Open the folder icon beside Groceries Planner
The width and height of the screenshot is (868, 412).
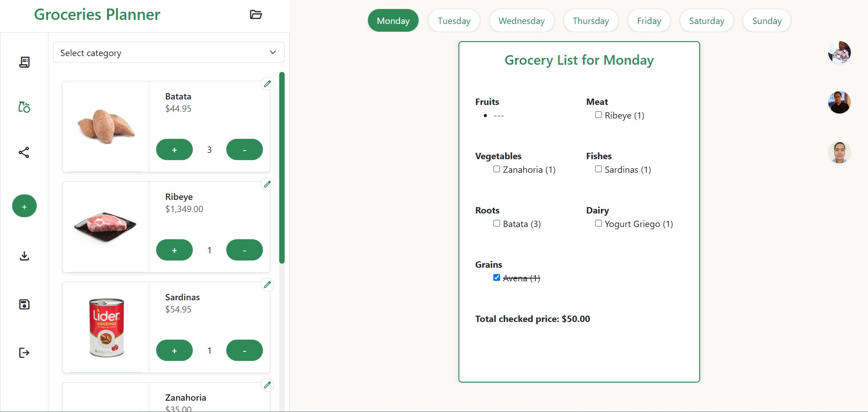tap(256, 14)
